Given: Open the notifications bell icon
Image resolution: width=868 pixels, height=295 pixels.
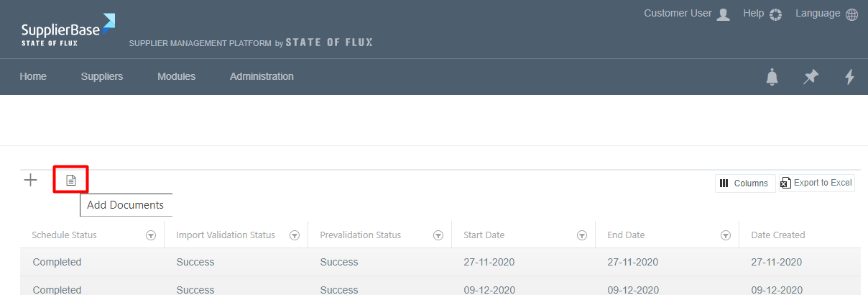Looking at the screenshot, I should tap(772, 77).
